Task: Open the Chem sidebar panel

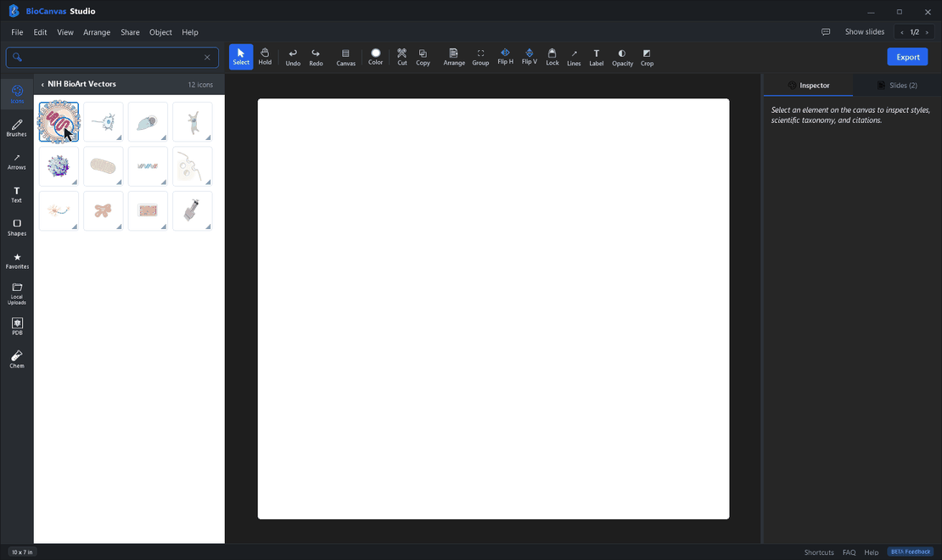Action: click(17, 359)
